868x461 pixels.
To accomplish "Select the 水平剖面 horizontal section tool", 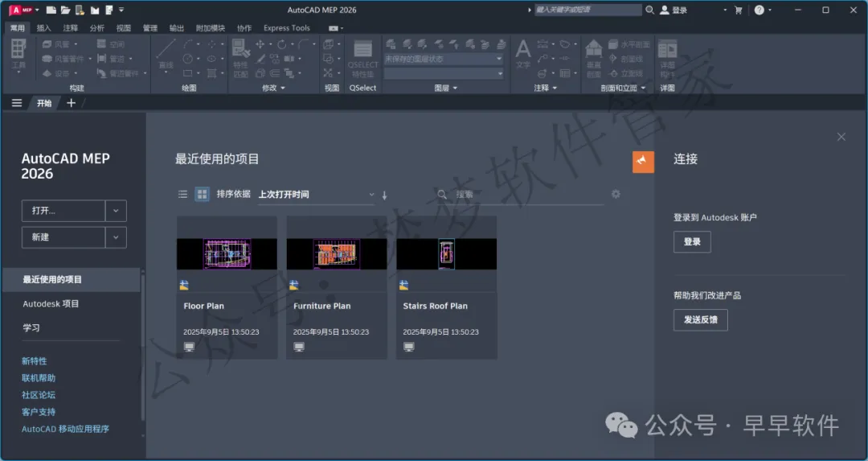I will [628, 44].
